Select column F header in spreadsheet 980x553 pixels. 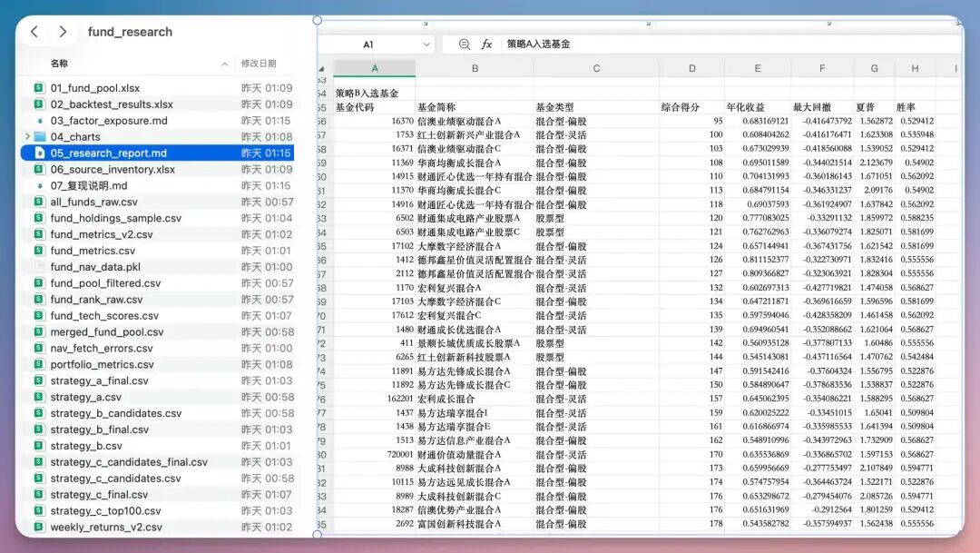pyautogui.click(x=822, y=68)
